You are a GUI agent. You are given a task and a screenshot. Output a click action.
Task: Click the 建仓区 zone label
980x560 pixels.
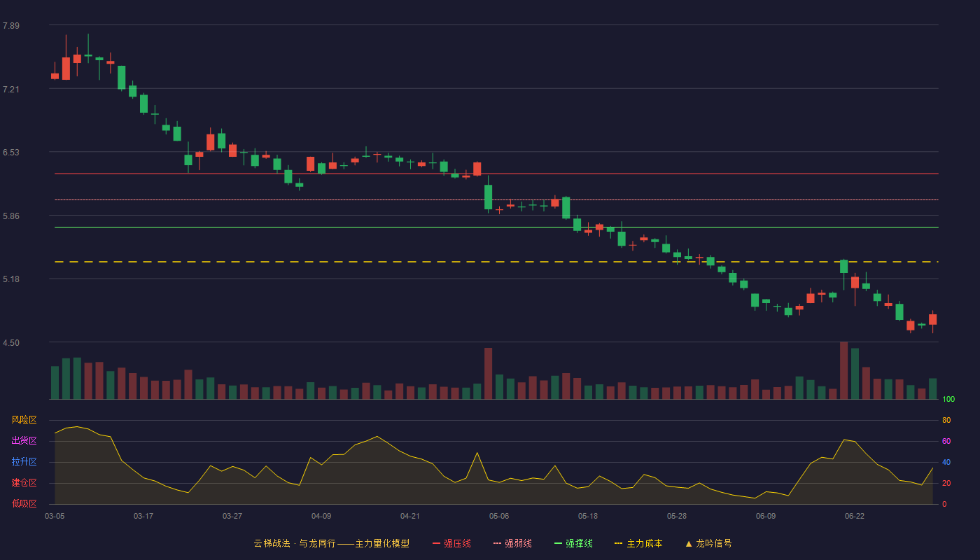click(24, 483)
